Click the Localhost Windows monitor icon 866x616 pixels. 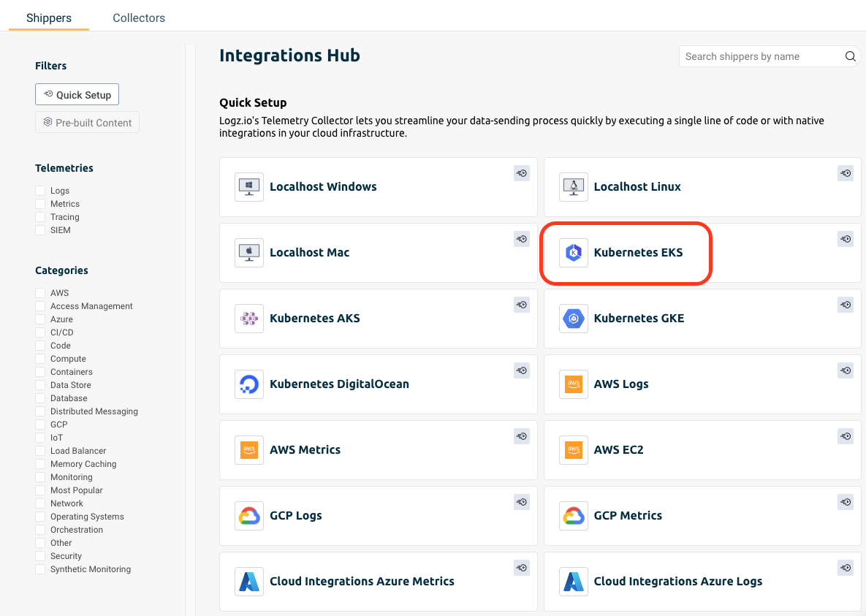(x=249, y=187)
